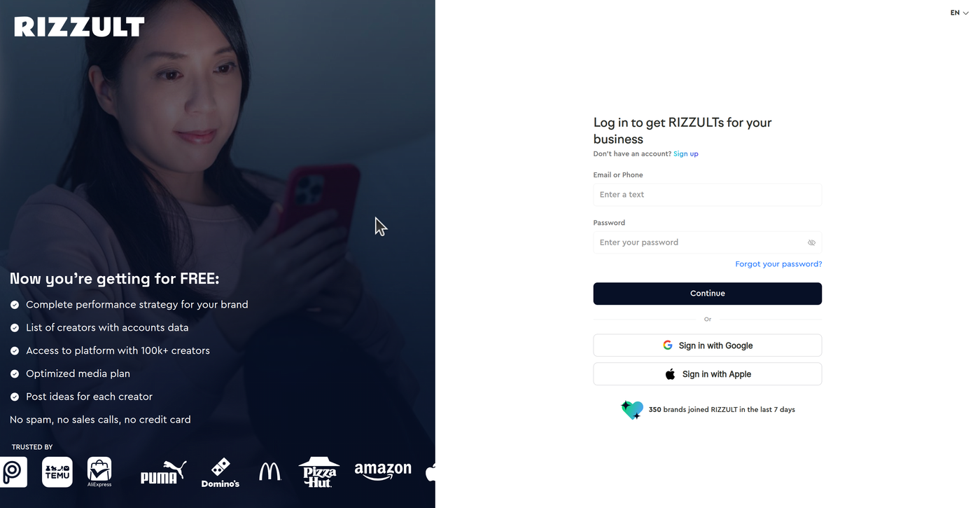Click the checkmark beside Optimized media plan
The width and height of the screenshot is (980, 508).
coord(15,374)
